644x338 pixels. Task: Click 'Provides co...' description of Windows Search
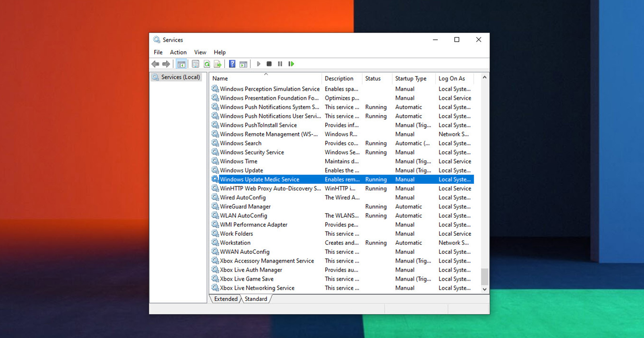click(x=341, y=143)
